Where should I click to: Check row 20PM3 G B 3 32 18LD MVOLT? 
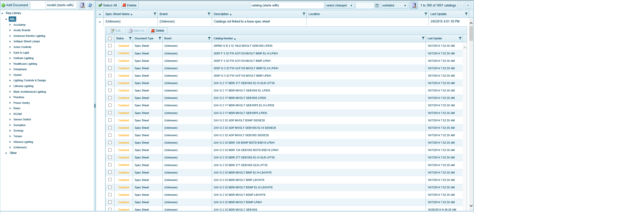pyautogui.click(x=110, y=46)
